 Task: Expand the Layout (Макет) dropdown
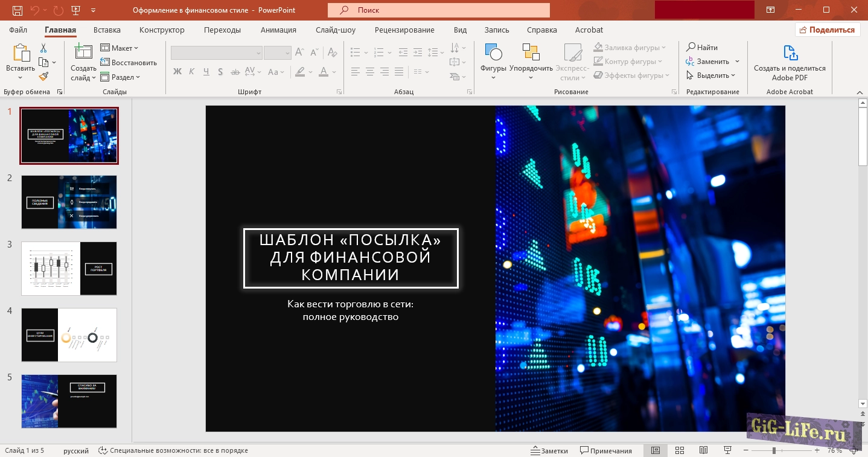120,48
